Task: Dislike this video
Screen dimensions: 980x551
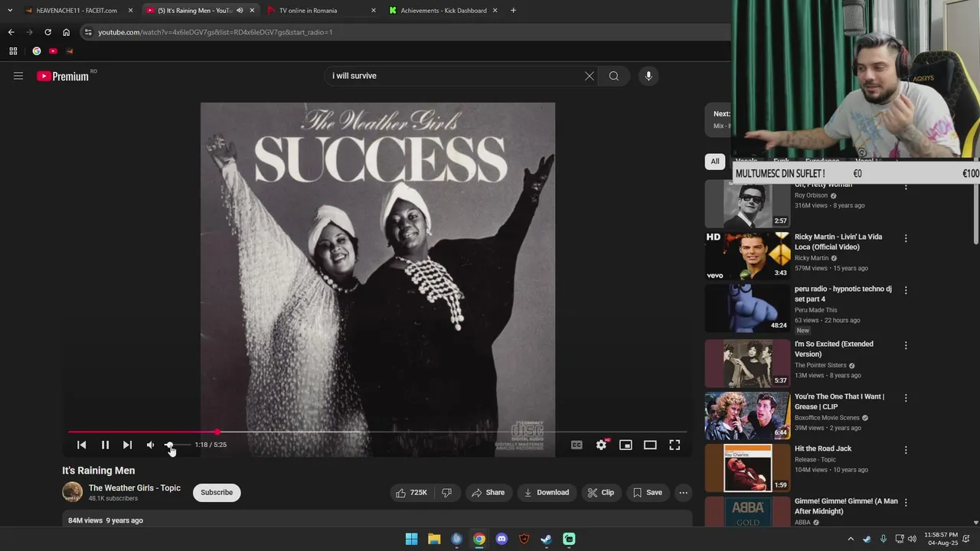Action: click(447, 493)
